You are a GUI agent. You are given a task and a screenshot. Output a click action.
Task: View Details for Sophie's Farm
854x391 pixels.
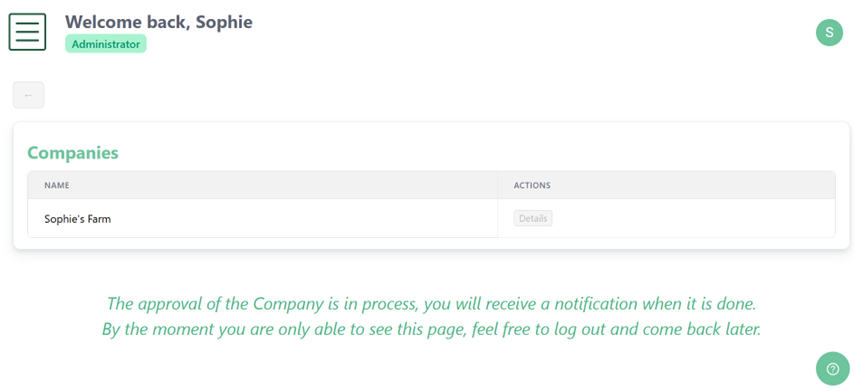[533, 218]
